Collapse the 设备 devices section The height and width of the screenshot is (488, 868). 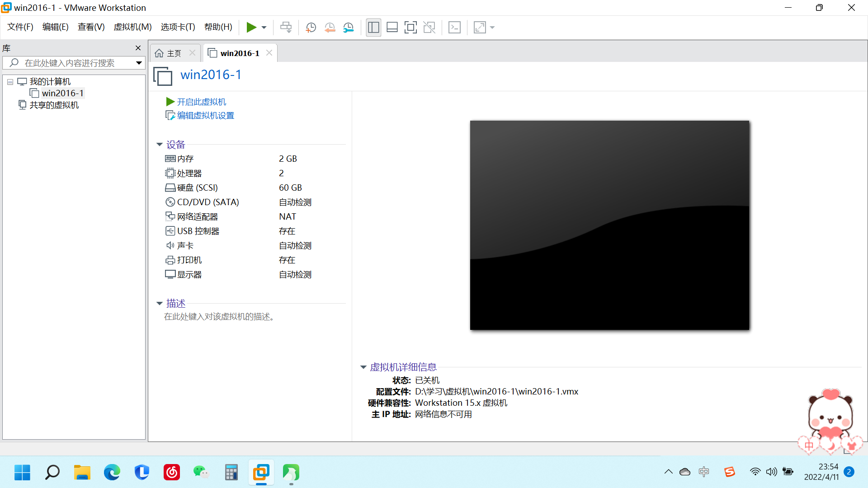tap(160, 145)
